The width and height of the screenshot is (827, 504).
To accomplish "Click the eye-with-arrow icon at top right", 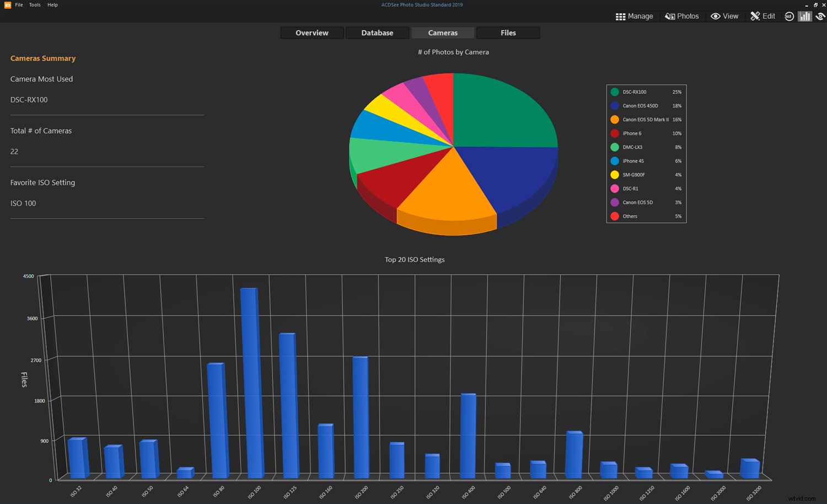I will [x=820, y=16].
